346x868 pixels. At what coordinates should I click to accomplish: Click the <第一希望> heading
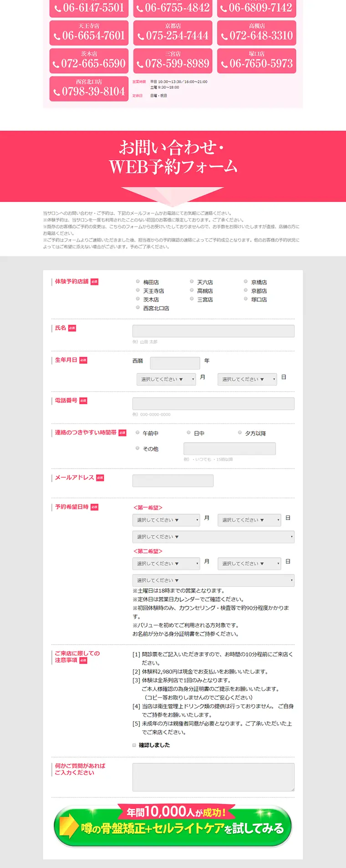pyautogui.click(x=148, y=508)
